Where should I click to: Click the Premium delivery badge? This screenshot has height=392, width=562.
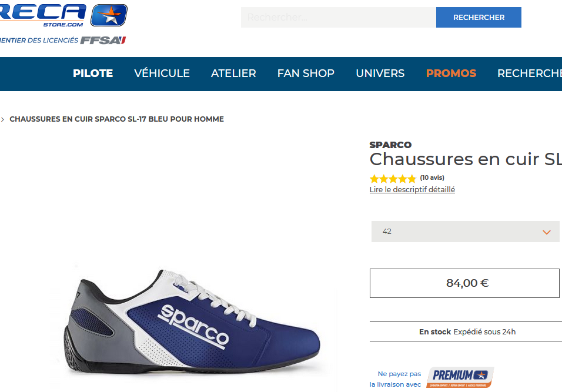[x=460, y=377]
